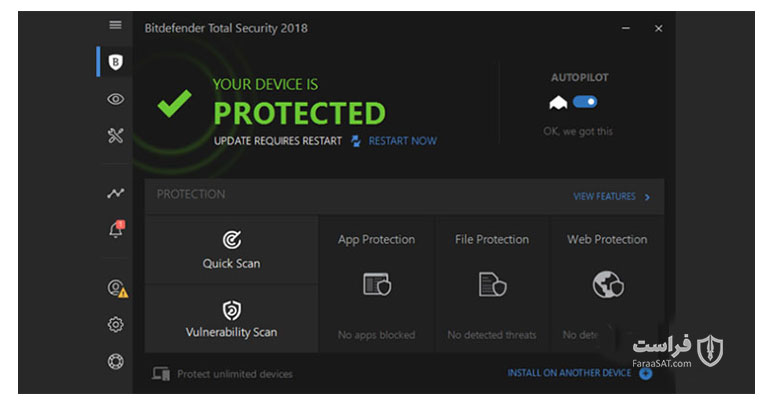Click the 'Bitdefender Total Security 2018' title
This screenshot has height=405, width=780.
226,28
